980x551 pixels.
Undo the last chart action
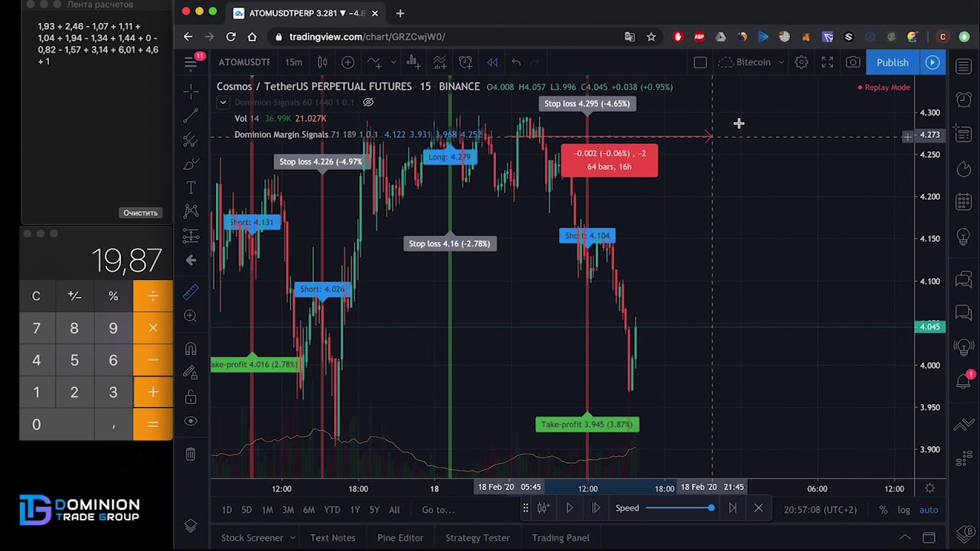(x=516, y=62)
